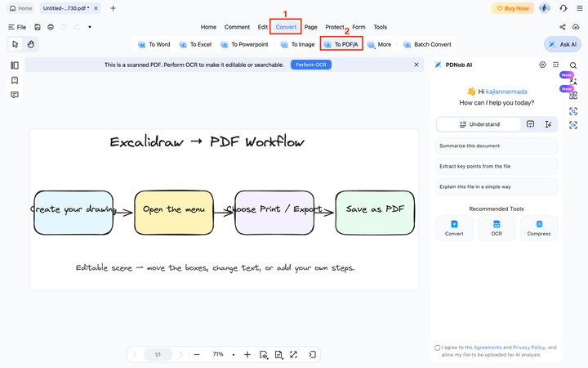Click the Buy Now button
This screenshot has height=368, width=588.
[x=513, y=8]
